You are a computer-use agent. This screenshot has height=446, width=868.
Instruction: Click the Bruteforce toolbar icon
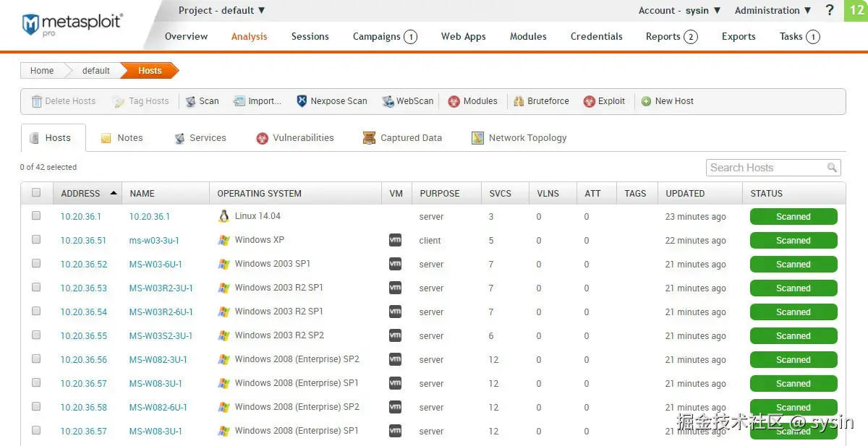(519, 101)
